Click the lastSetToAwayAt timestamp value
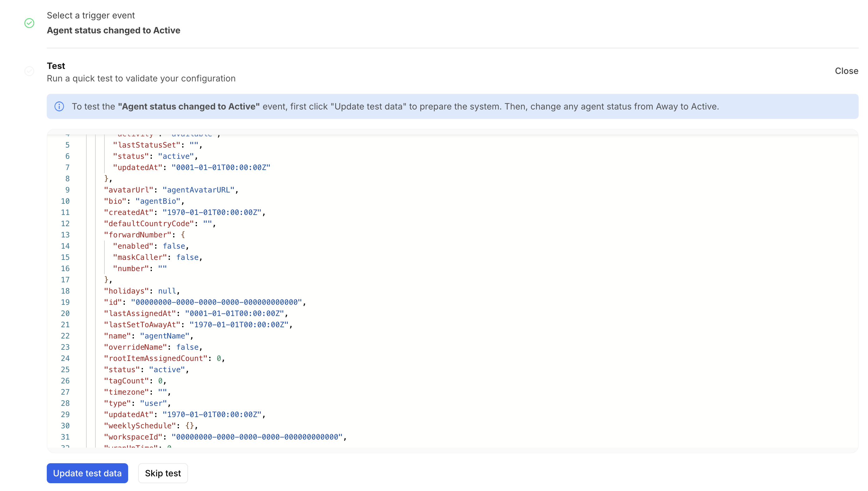 (x=239, y=325)
